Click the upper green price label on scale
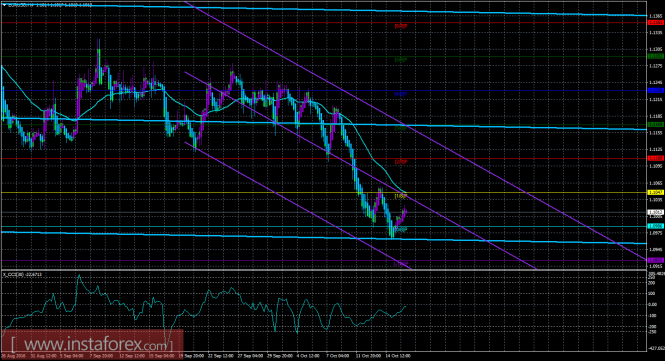665x361 pixels. [x=655, y=56]
